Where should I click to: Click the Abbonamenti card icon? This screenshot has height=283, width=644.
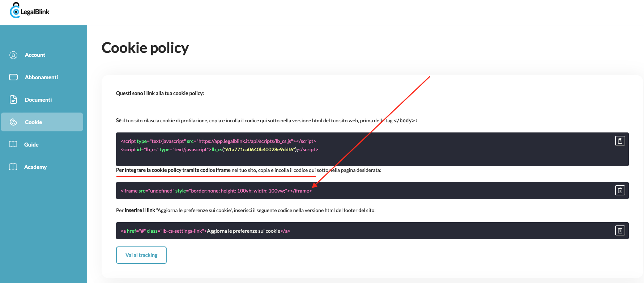pyautogui.click(x=13, y=77)
